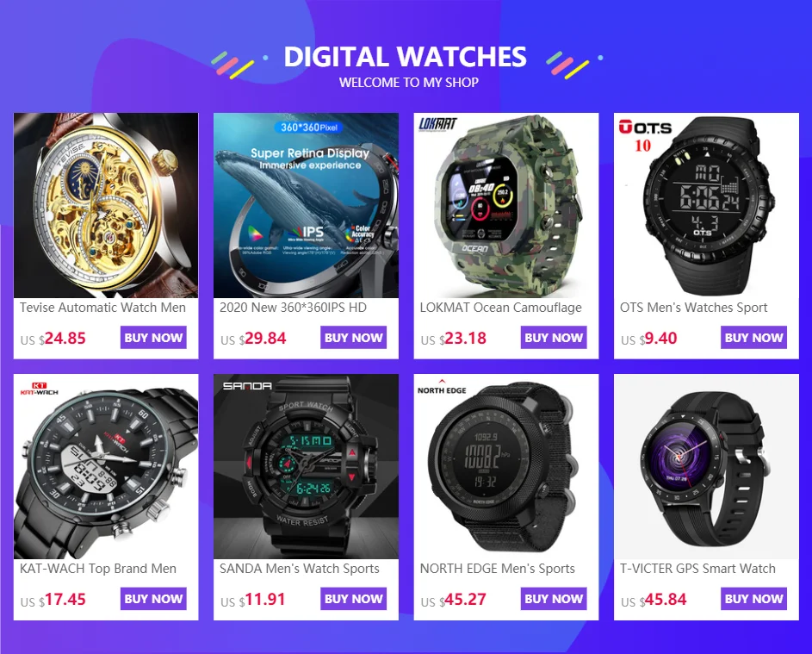Click the SANDA Men's Watch Sports title
The height and width of the screenshot is (654, 812).
[300, 569]
